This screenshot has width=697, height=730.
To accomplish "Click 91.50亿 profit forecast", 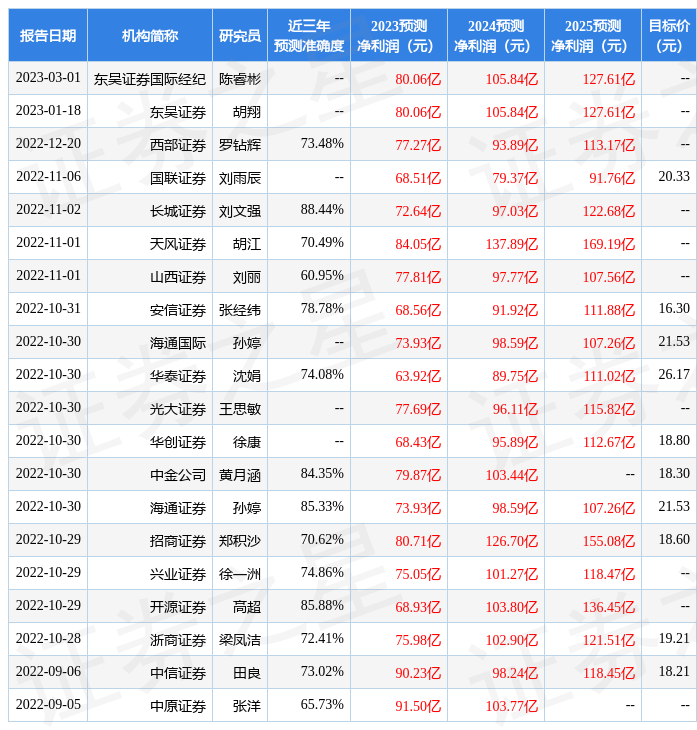I will 418,707.
